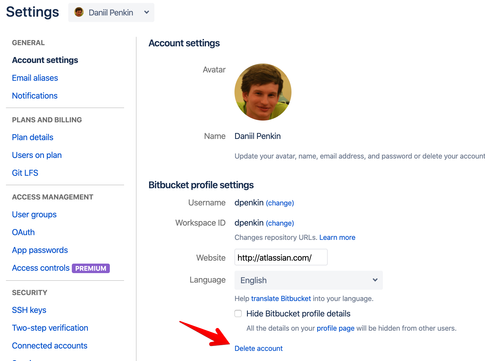Go to Email aliases

[35, 78]
